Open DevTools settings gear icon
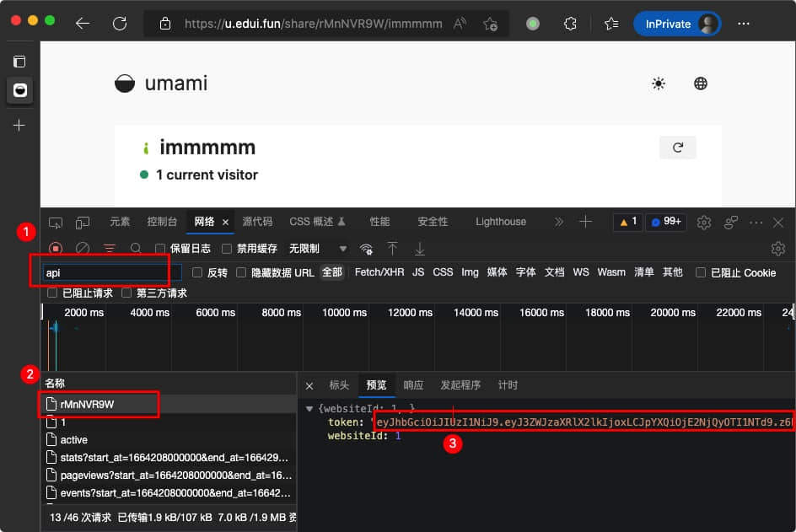Image resolution: width=796 pixels, height=532 pixels. click(x=703, y=223)
